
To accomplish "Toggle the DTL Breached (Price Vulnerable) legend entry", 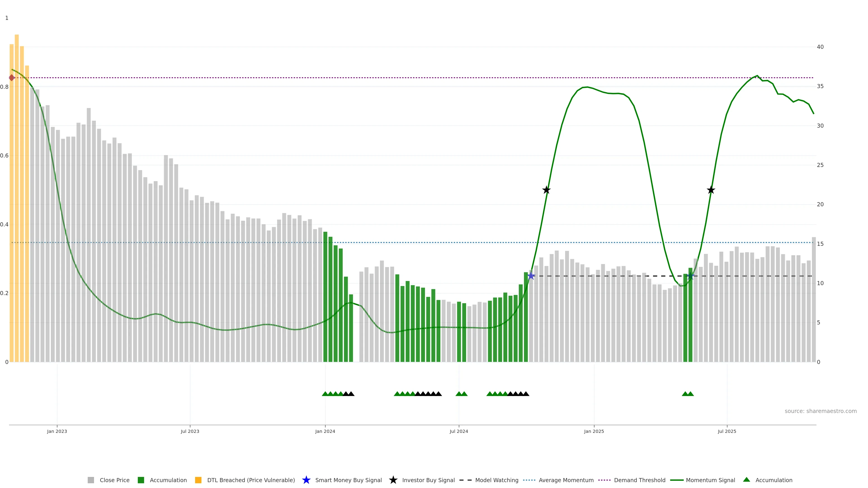I will pos(251,480).
